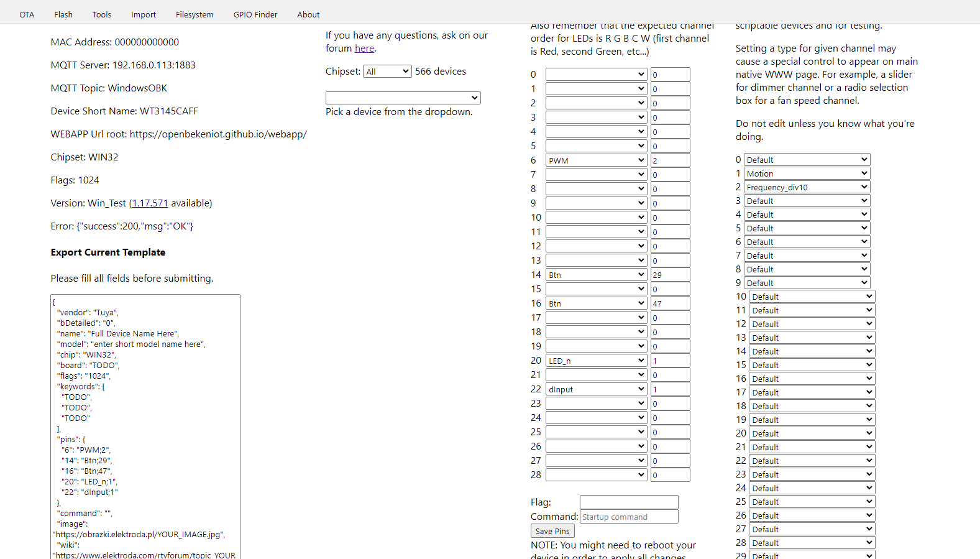Open channel 20 type dropdown
The height and width of the screenshot is (559, 980).
pyautogui.click(x=812, y=433)
